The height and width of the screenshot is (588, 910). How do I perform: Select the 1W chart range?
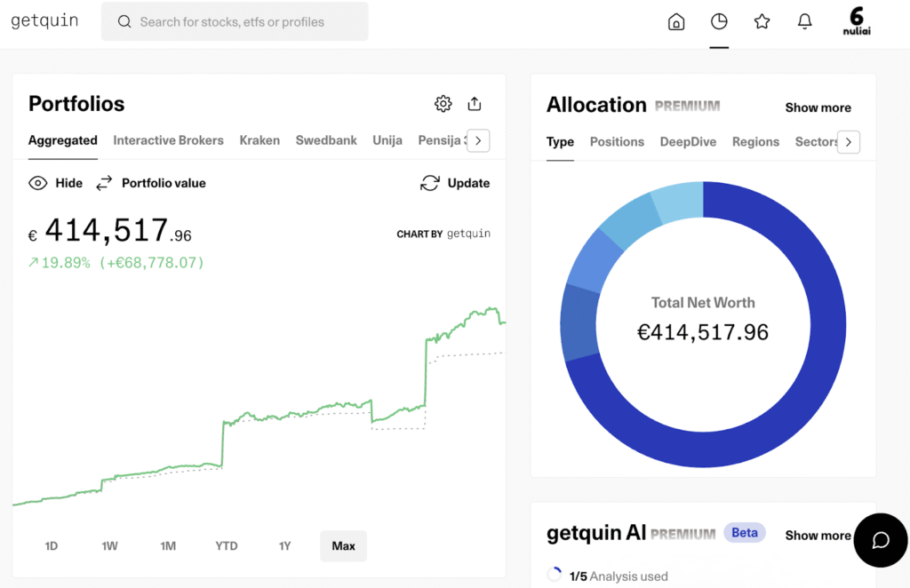pyautogui.click(x=109, y=545)
